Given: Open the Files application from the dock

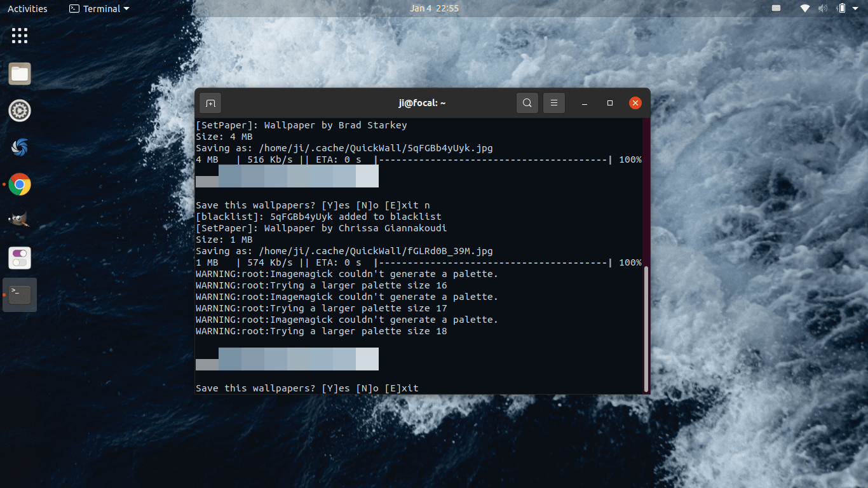Looking at the screenshot, I should 20,73.
